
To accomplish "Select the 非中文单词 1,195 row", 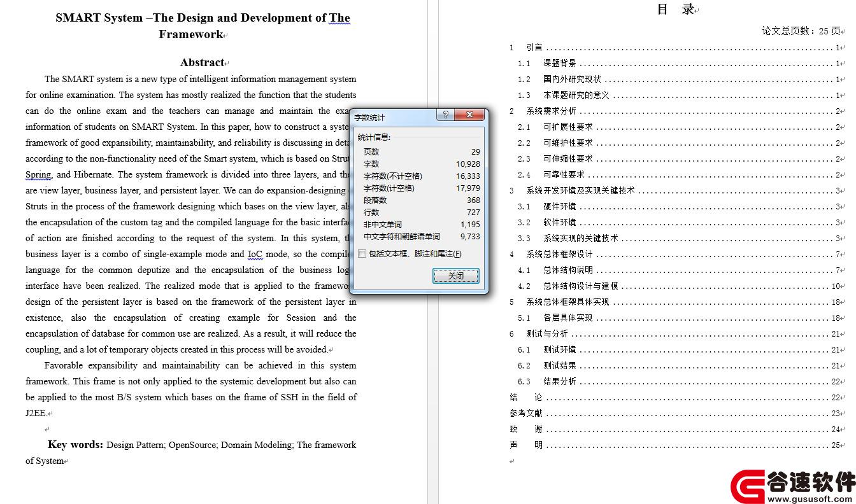I will pos(421,225).
